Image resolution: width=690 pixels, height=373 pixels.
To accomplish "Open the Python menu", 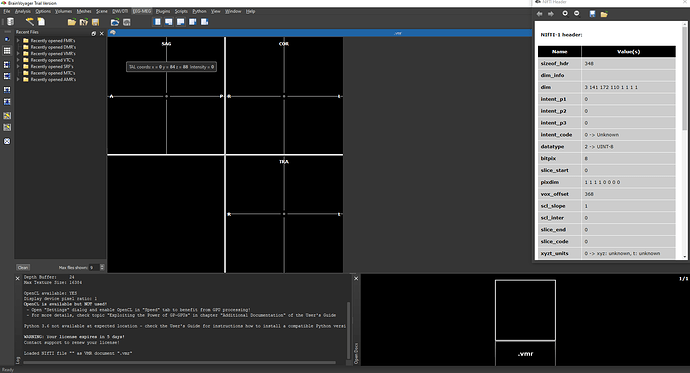I will 199,11.
